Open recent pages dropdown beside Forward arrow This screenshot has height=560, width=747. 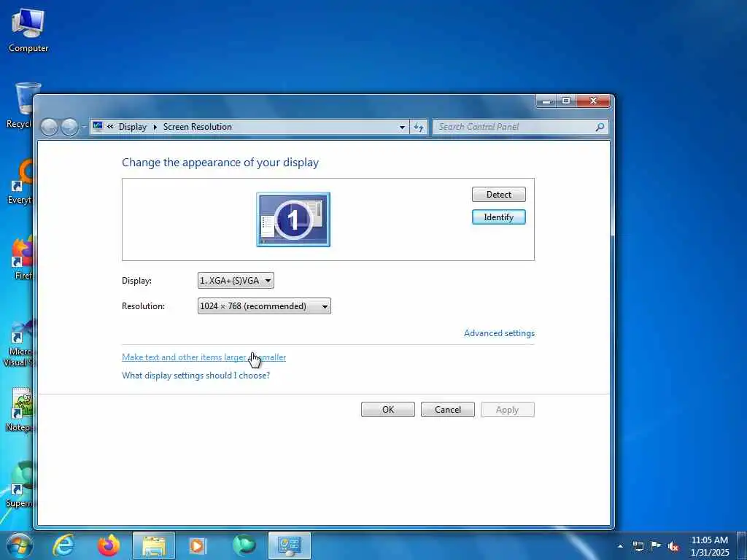[84, 127]
